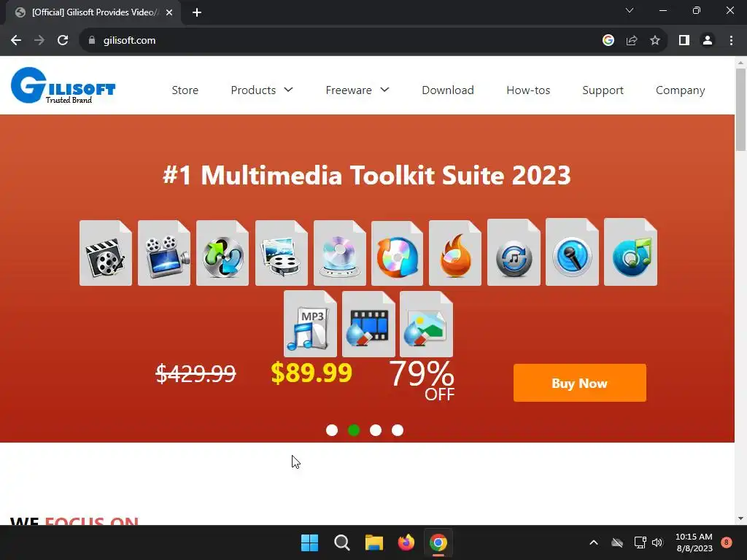Viewport: 747px width, 560px height.
Task: Open the slideshow photo film reel icon
Action: coord(281,253)
